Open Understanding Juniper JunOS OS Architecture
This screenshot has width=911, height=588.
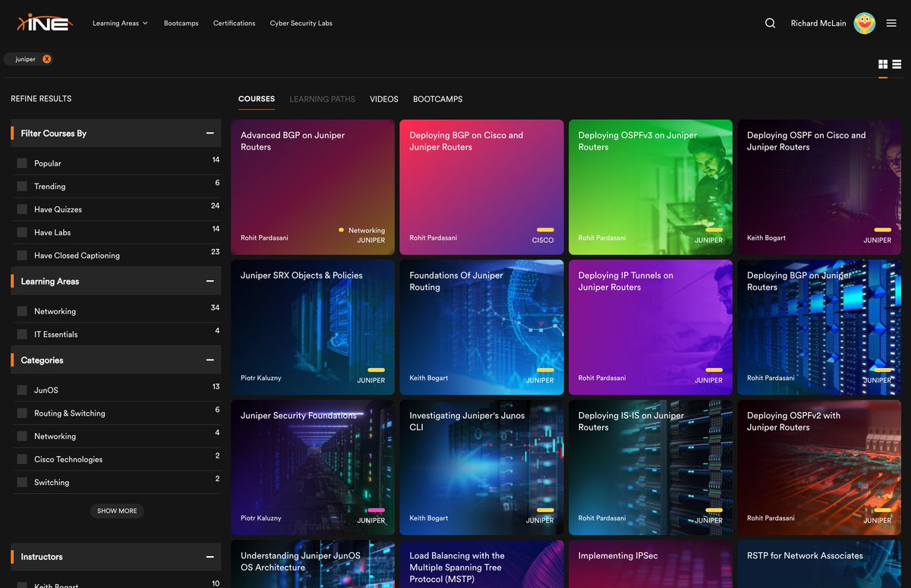[x=313, y=564]
